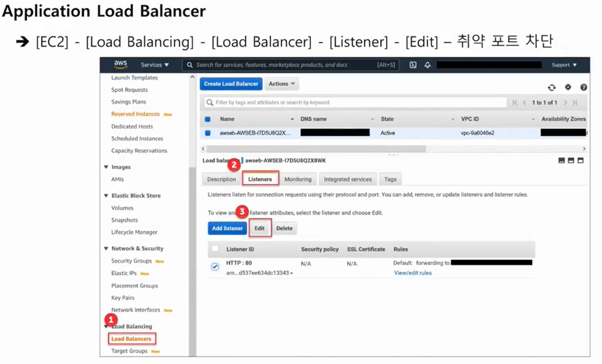Click the AWS logo in the navigation bar
The height and width of the screenshot is (364, 602).
[120, 64]
